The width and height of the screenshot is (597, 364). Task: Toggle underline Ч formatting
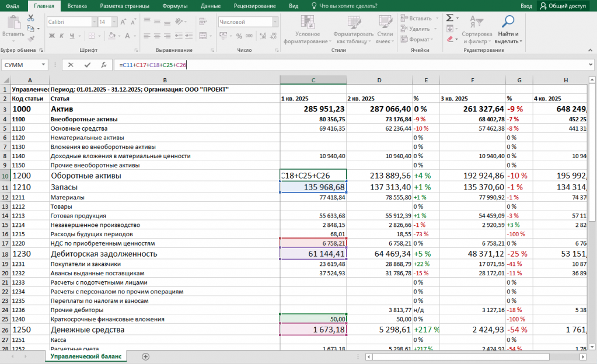pos(72,36)
